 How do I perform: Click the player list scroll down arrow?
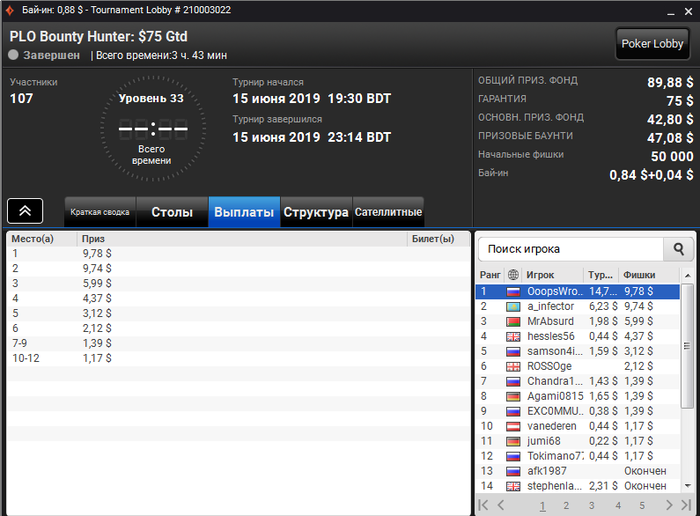pos(688,486)
